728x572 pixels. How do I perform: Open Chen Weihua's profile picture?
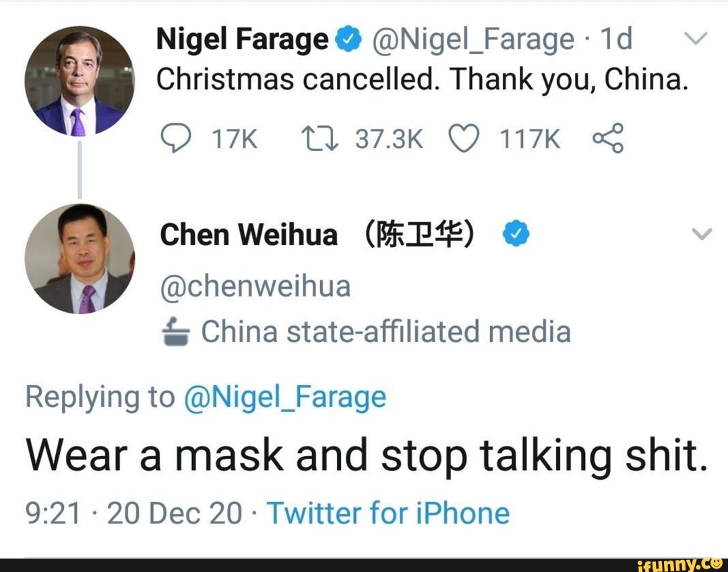(x=80, y=259)
